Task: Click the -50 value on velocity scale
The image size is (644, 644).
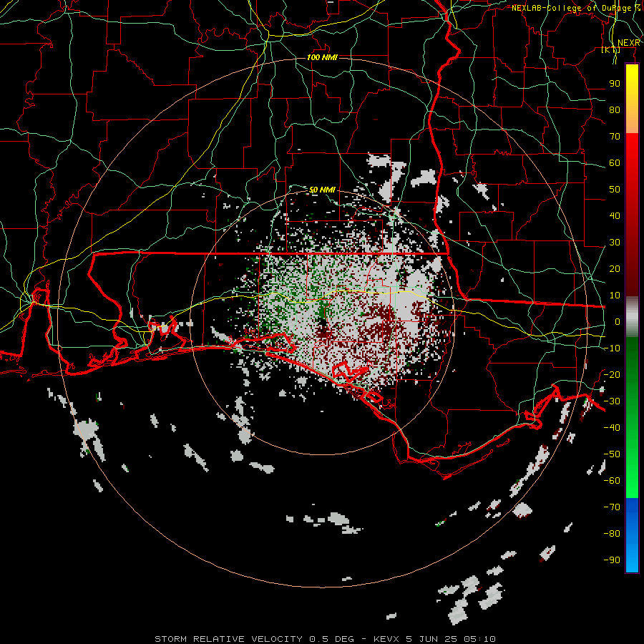Action: point(612,454)
